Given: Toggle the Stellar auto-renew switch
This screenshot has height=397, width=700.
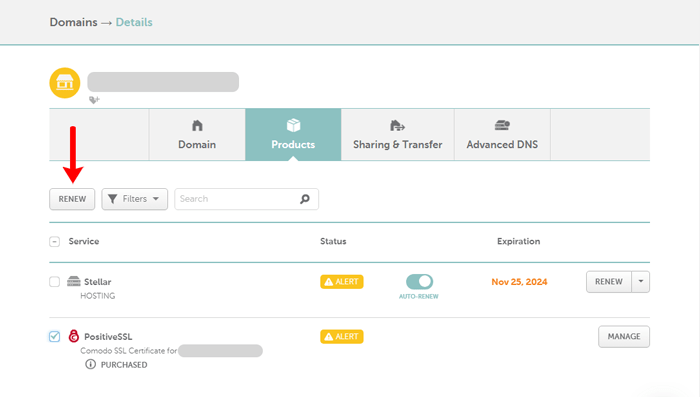Looking at the screenshot, I should pyautogui.click(x=419, y=281).
